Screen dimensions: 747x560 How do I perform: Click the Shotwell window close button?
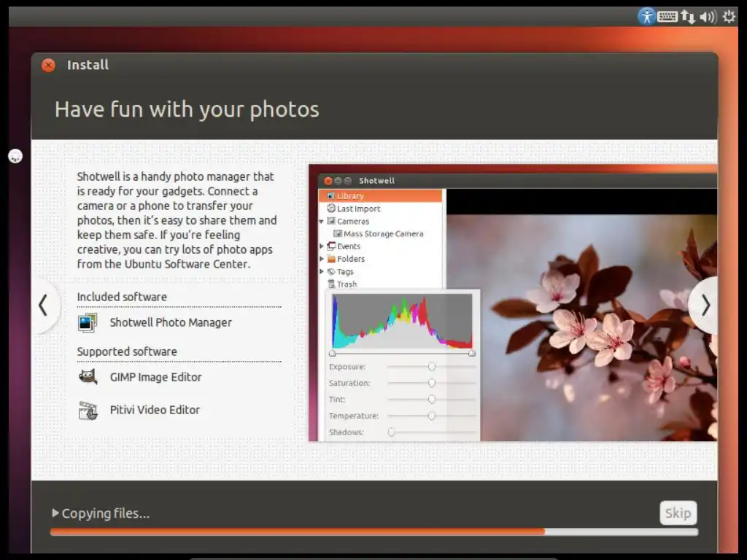tap(328, 181)
